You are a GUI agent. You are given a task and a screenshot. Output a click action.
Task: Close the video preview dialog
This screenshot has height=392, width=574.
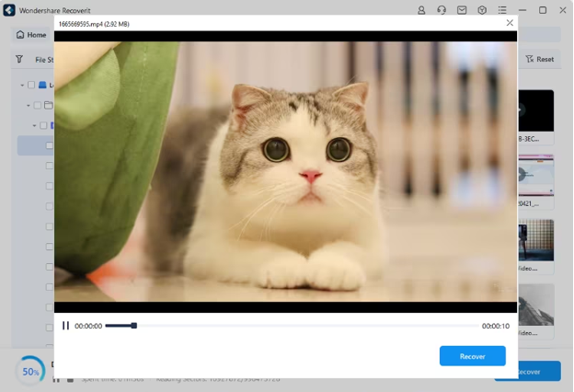click(510, 23)
